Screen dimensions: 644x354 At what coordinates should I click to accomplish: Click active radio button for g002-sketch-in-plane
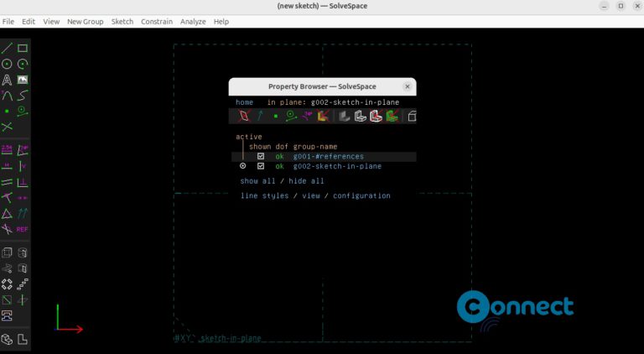[x=242, y=166]
